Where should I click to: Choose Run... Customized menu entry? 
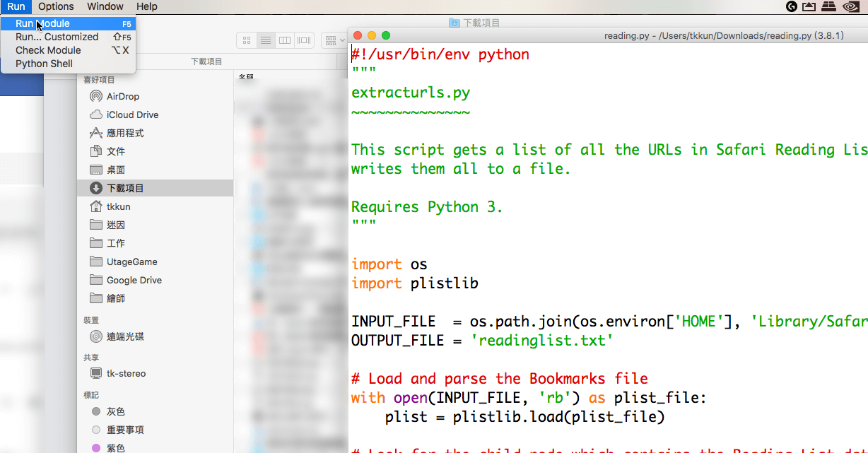[68, 37]
